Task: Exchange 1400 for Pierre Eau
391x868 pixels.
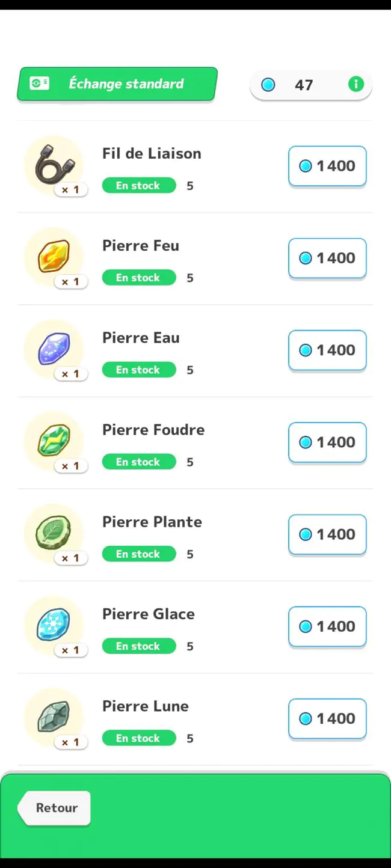Action: click(x=327, y=350)
